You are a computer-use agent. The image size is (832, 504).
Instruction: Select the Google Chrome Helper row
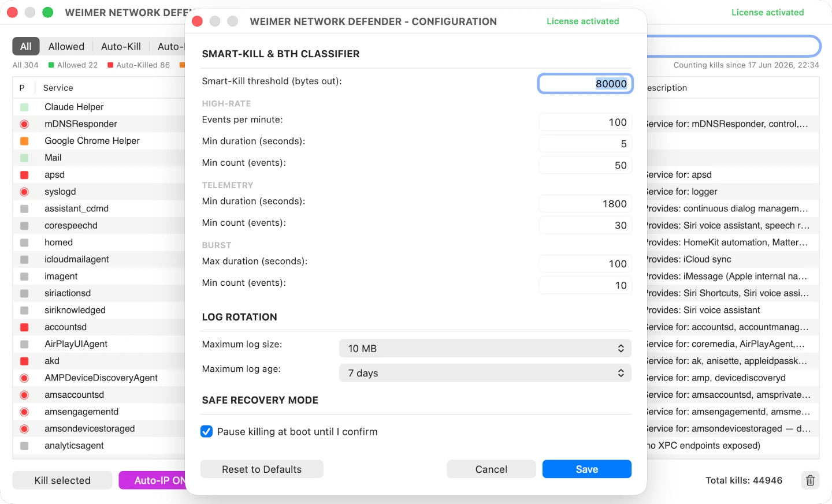pos(99,141)
